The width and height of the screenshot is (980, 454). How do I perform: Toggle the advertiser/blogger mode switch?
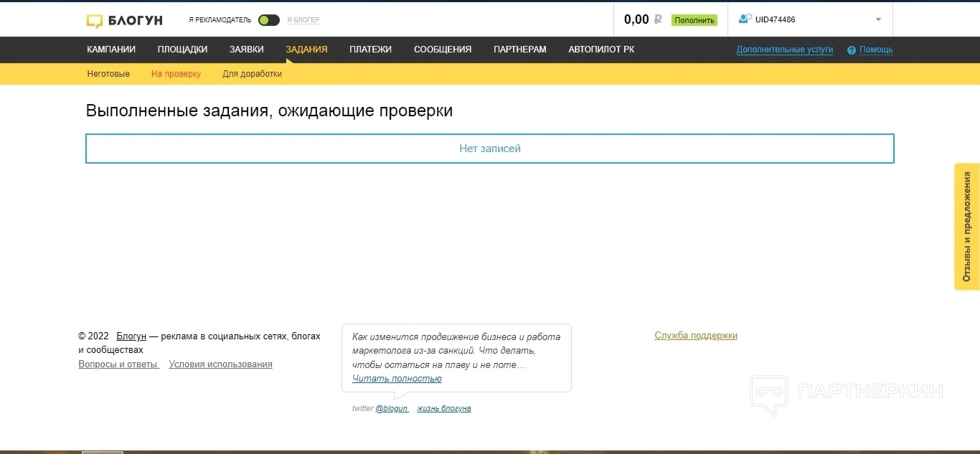click(x=268, y=20)
